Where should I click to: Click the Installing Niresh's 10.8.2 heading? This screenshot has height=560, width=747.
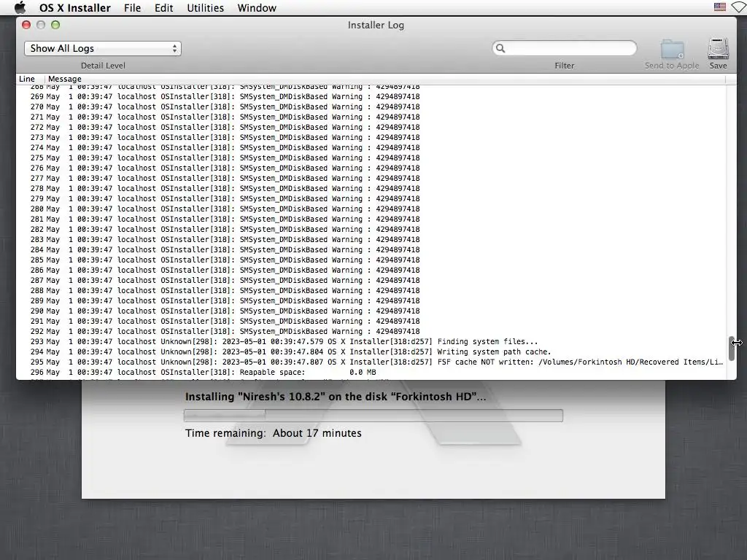(x=336, y=397)
